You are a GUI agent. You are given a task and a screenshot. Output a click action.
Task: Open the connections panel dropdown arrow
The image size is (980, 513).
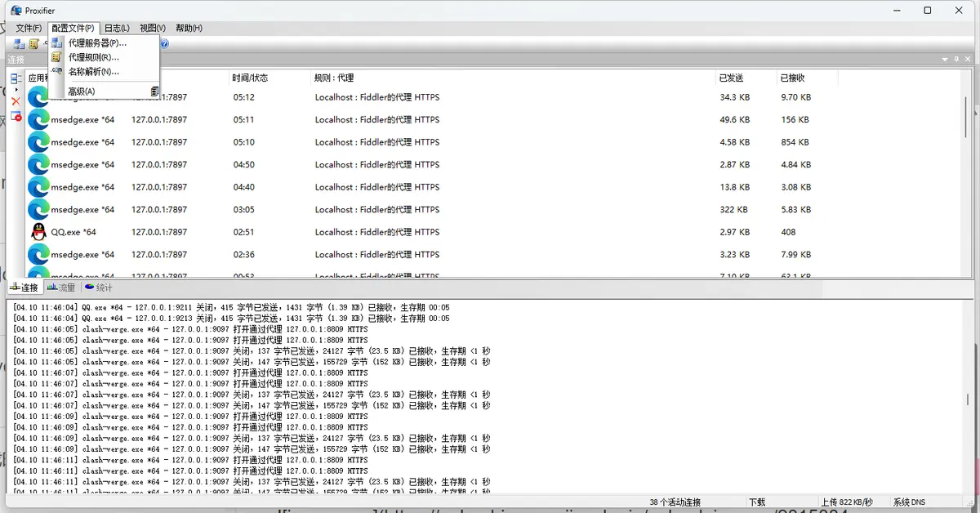coord(946,60)
